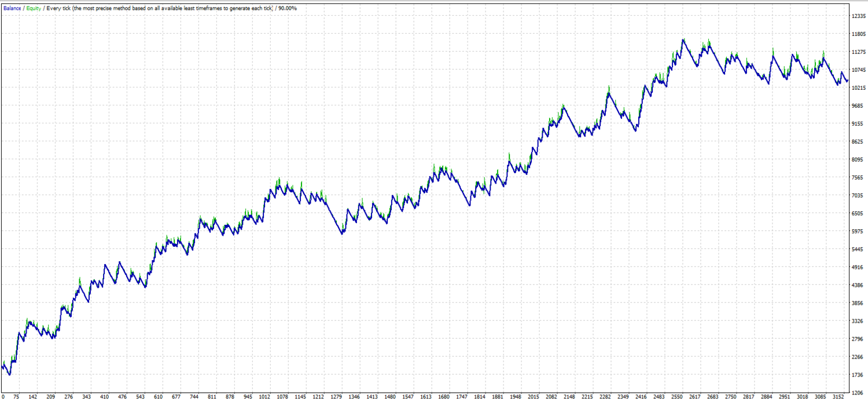Click the 1078 horizontal axis label
Viewport: 868px width, 402px height.
coord(283,397)
